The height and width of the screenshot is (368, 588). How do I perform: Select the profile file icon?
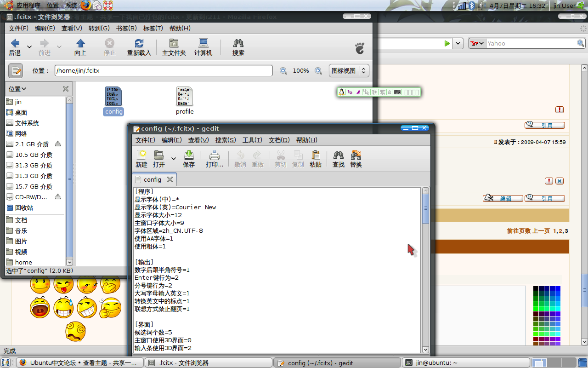click(x=185, y=96)
